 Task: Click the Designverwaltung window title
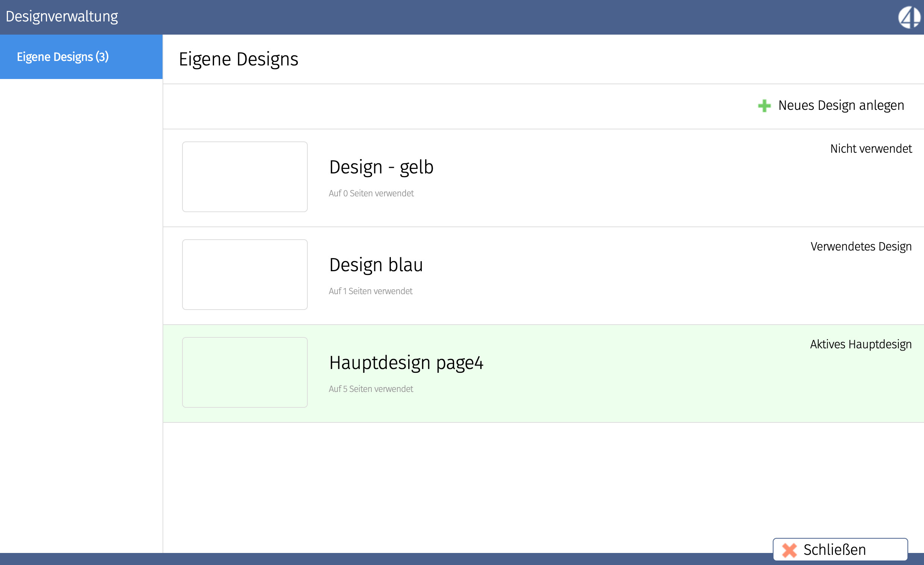click(x=62, y=17)
